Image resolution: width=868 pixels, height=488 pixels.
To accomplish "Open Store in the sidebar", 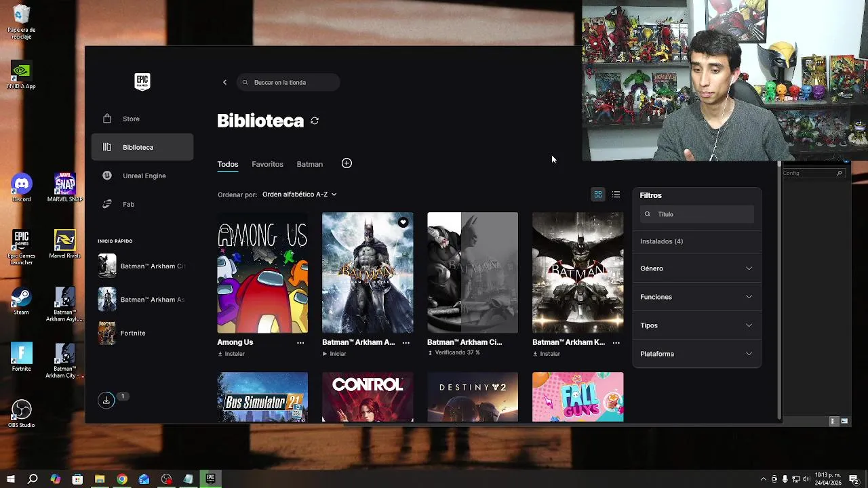I will 142,119.
